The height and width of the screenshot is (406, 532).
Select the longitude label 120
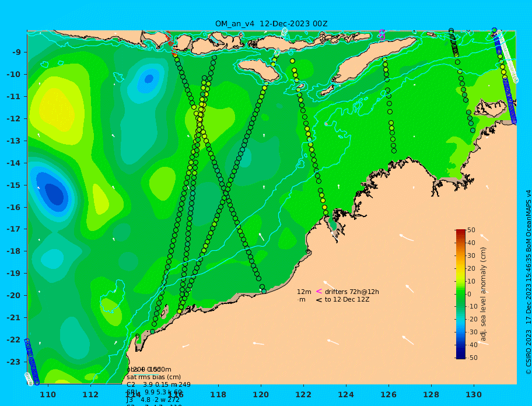click(261, 394)
